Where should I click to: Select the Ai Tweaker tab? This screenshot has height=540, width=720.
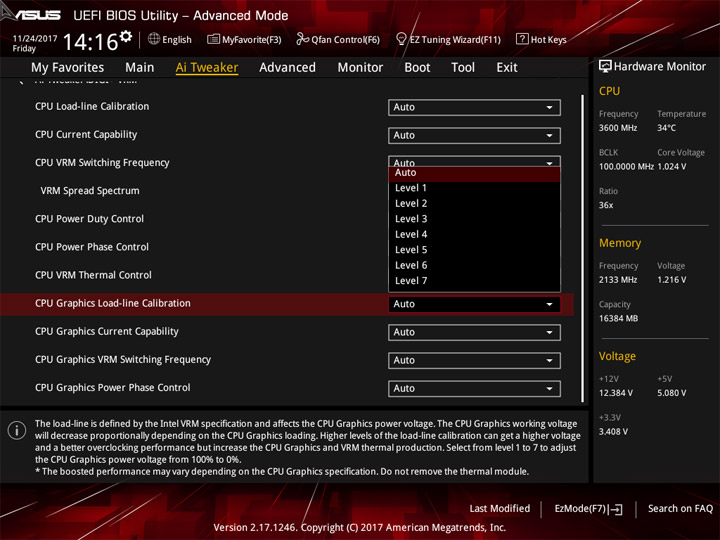pyautogui.click(x=207, y=68)
